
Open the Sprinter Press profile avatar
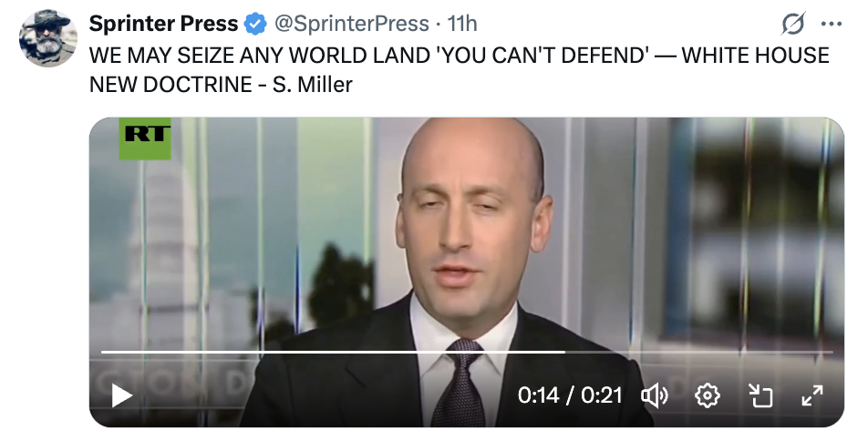coord(48,37)
